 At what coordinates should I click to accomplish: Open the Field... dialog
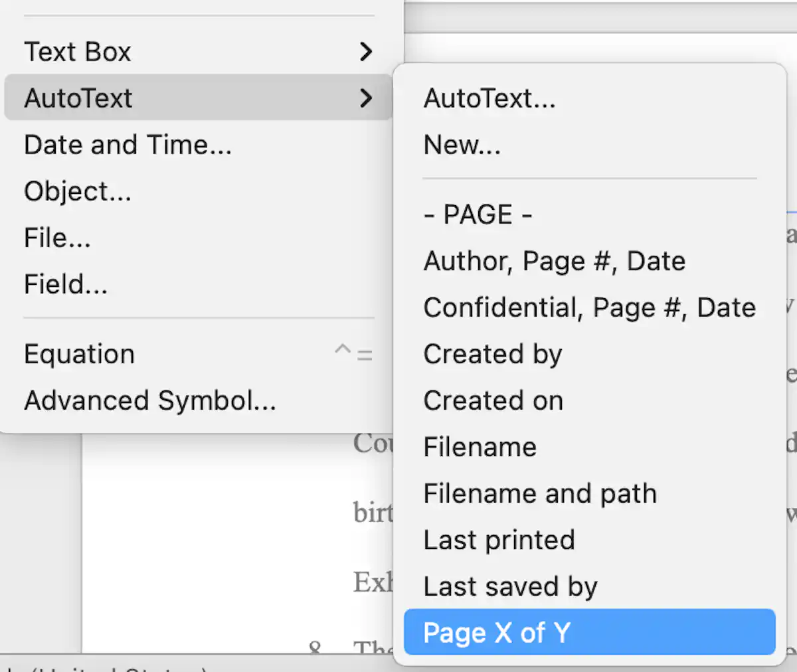click(66, 284)
